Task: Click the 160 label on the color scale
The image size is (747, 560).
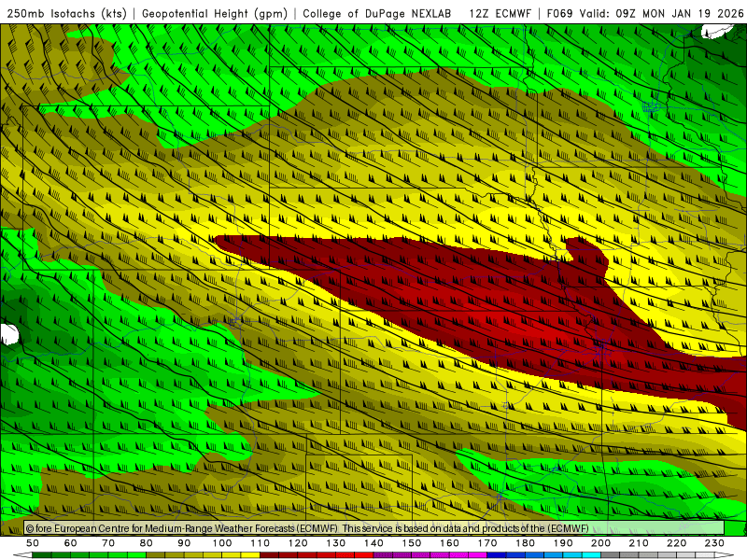Action: point(449,543)
